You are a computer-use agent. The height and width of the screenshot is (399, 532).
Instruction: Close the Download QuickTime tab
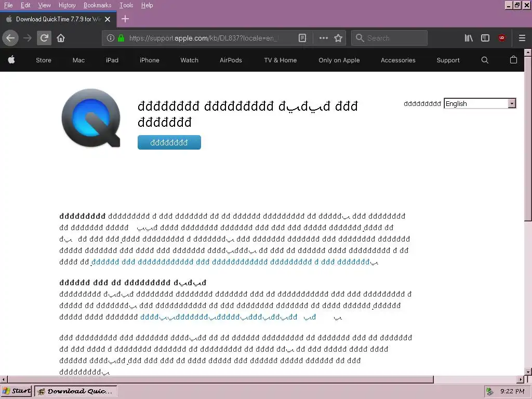108,19
